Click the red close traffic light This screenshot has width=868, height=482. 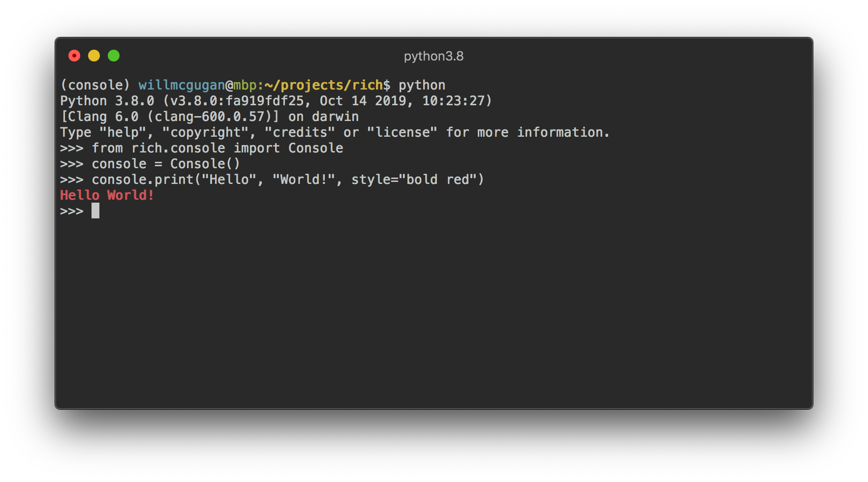click(74, 56)
